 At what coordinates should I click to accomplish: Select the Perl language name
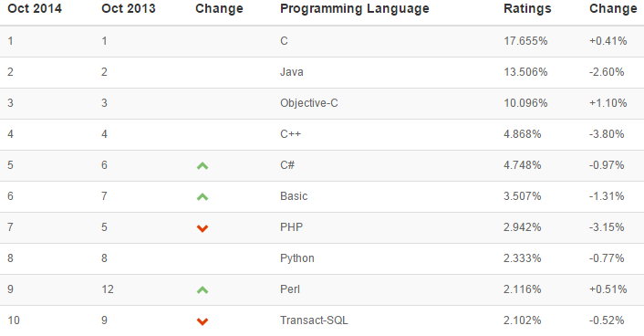290,289
